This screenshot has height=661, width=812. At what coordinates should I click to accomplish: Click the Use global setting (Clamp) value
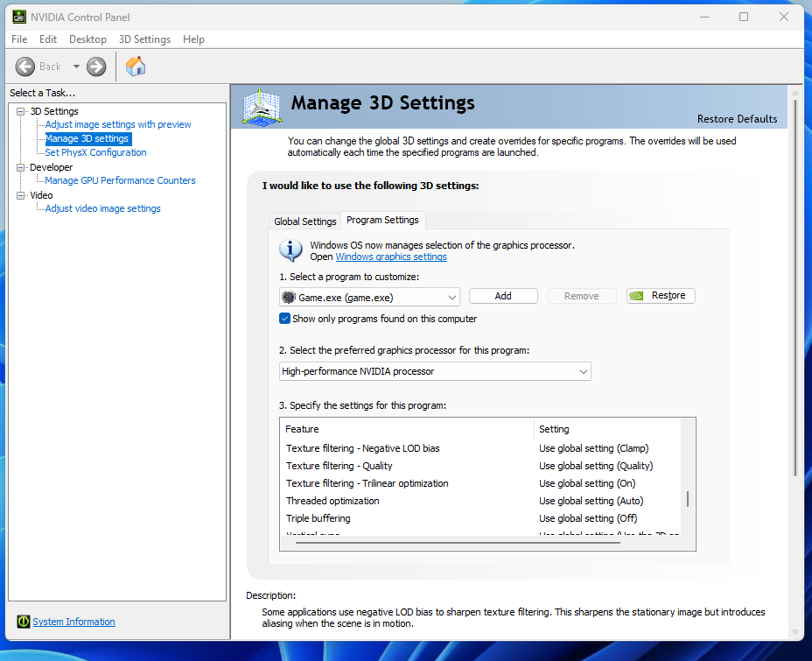(594, 448)
